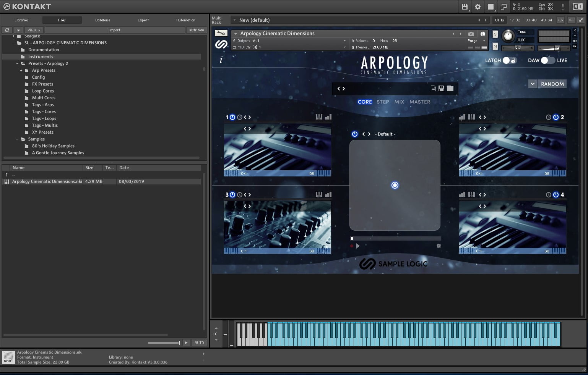This screenshot has height=375, width=588.
Task: Open core 2 level bars icon
Action: click(x=462, y=117)
